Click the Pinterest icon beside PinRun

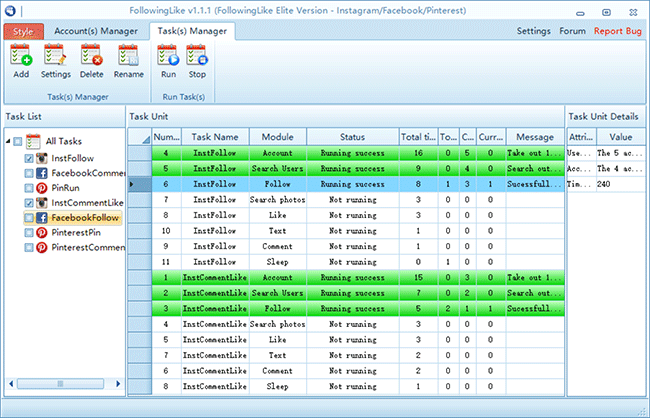click(42, 187)
